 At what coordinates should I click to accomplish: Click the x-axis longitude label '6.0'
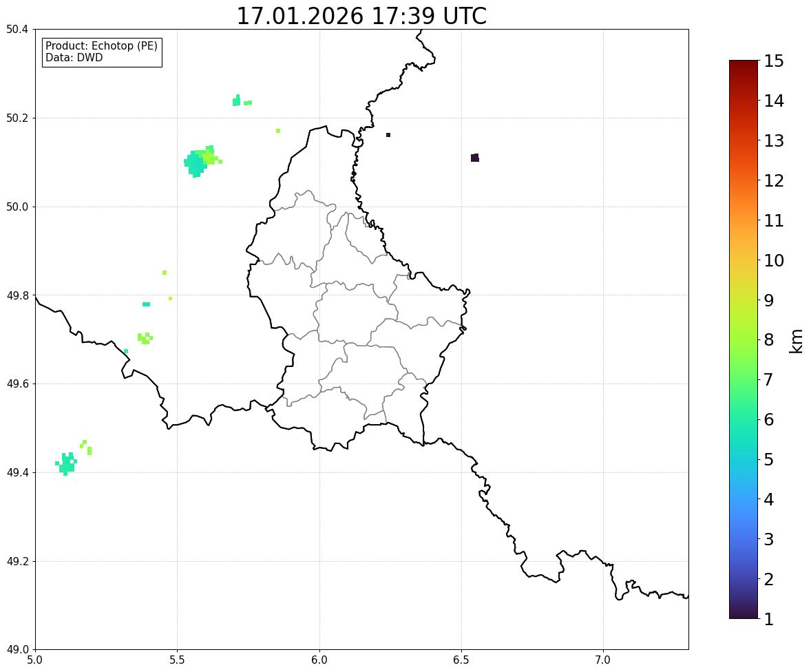(319, 660)
